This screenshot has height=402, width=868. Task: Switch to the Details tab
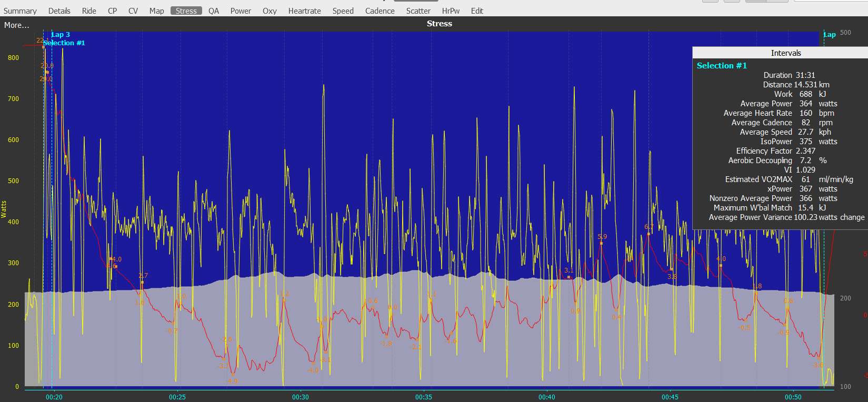(59, 11)
